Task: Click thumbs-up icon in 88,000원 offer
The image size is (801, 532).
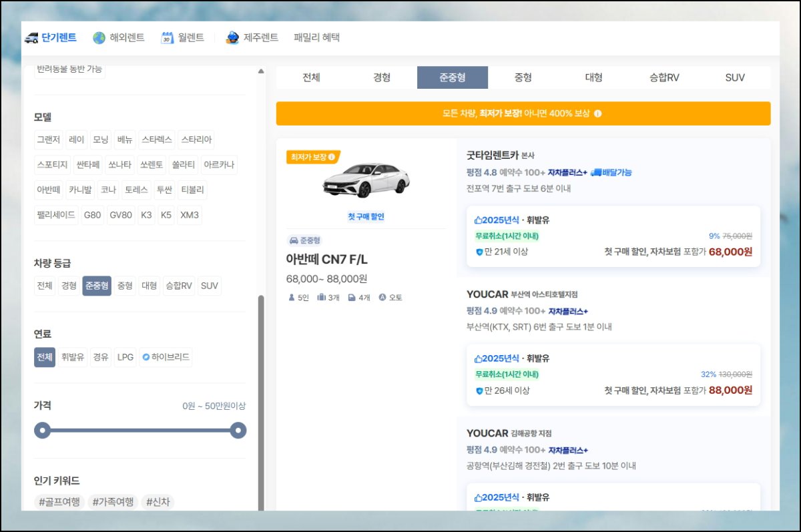Action: coord(478,358)
